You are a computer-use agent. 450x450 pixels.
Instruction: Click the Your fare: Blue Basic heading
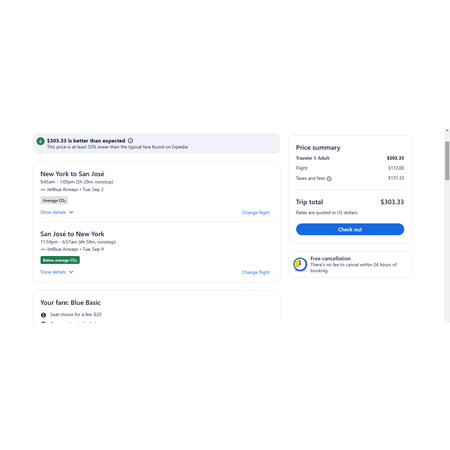click(70, 303)
